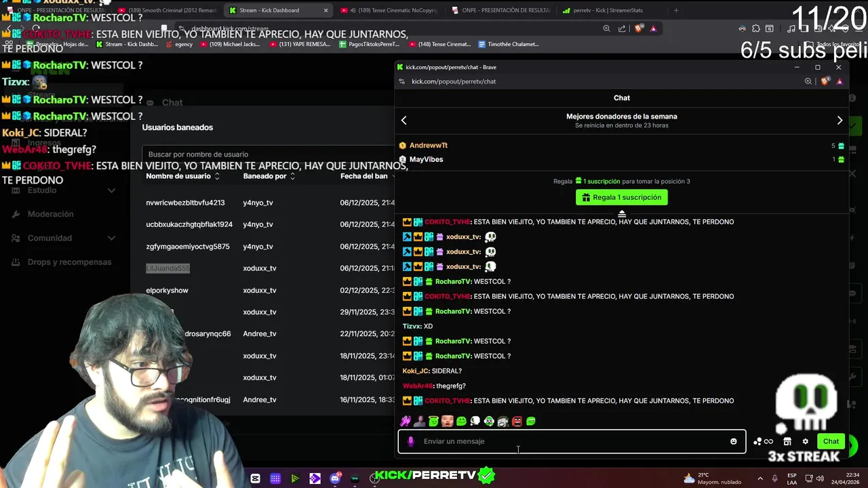Show hidden tray icons chevron
The width and height of the screenshot is (868, 488).
point(759,479)
